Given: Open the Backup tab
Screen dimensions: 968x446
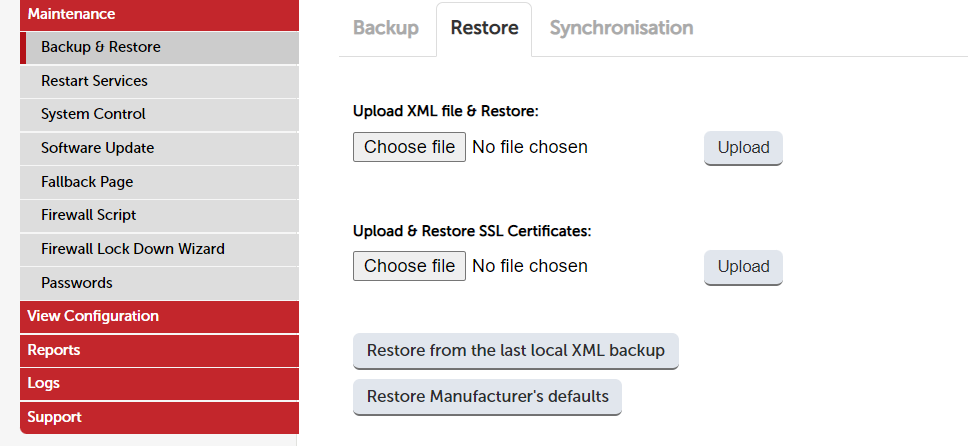Looking at the screenshot, I should click(386, 28).
